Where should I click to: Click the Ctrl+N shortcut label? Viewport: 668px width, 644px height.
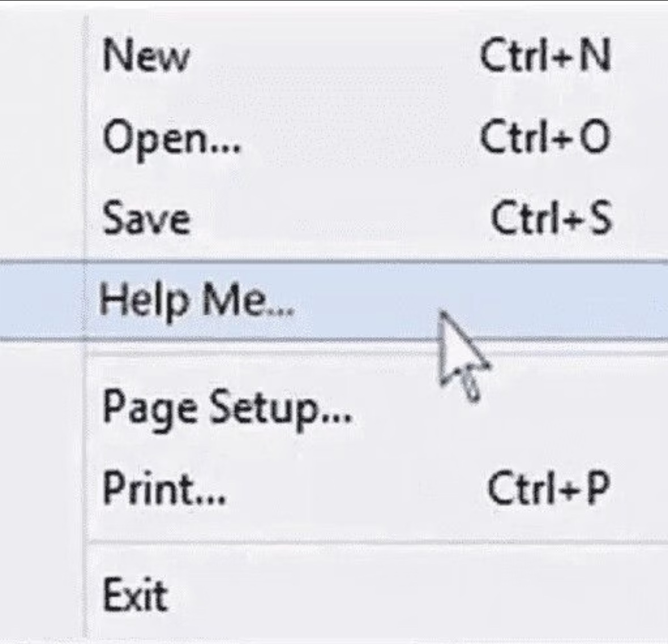coord(545,57)
